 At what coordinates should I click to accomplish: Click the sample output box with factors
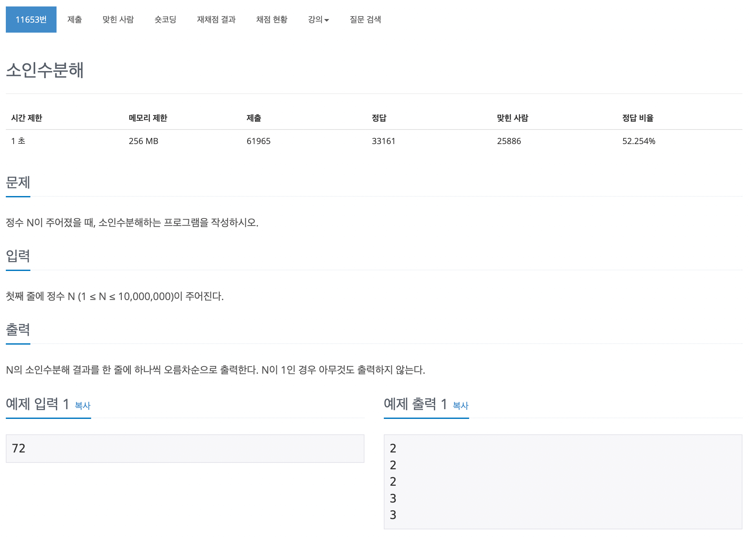563,482
